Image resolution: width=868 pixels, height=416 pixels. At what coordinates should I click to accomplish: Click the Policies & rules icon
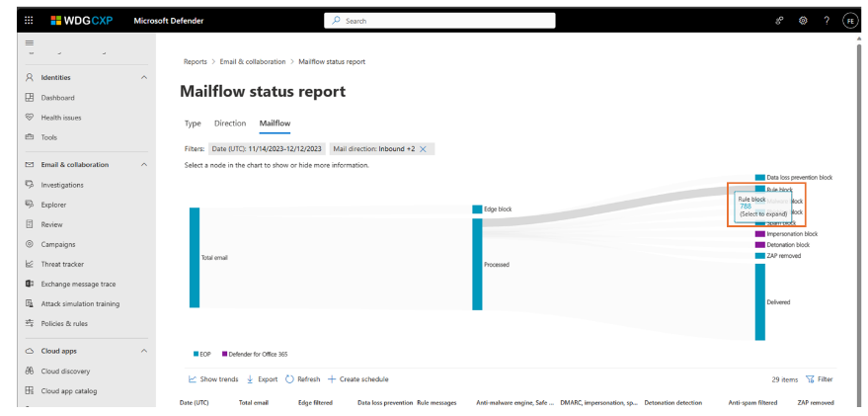[30, 323]
